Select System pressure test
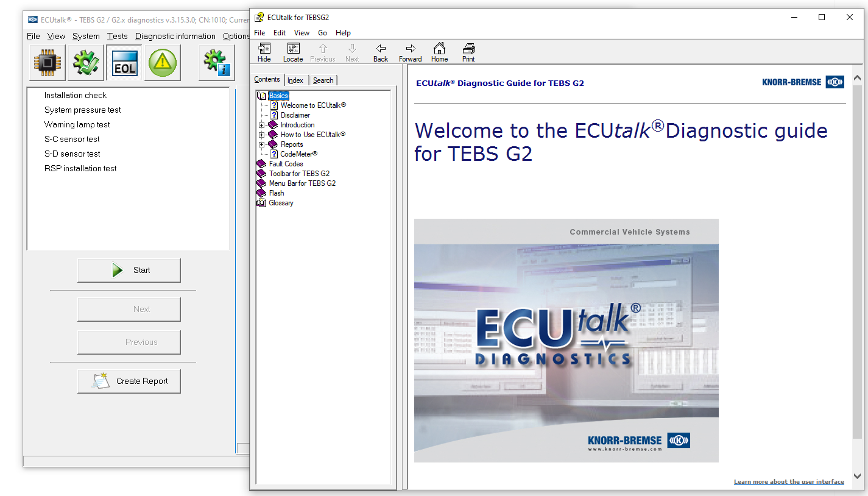The image size is (868, 496). [83, 110]
